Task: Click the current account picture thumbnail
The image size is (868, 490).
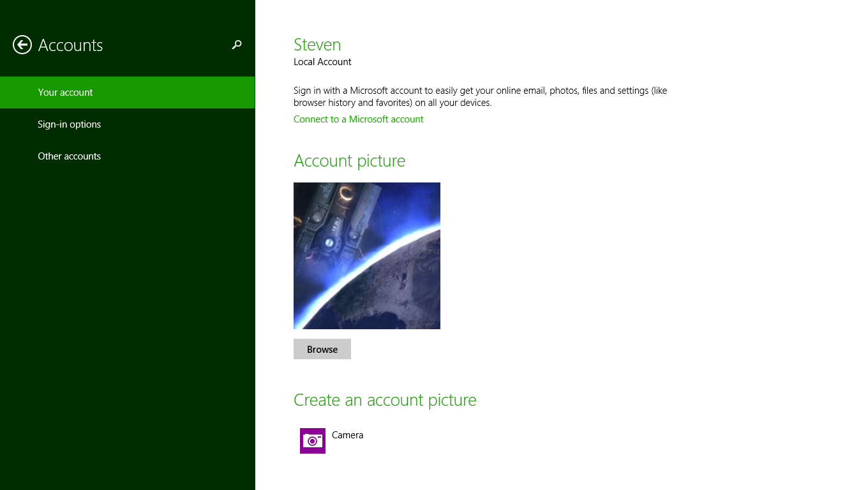Action: point(367,256)
